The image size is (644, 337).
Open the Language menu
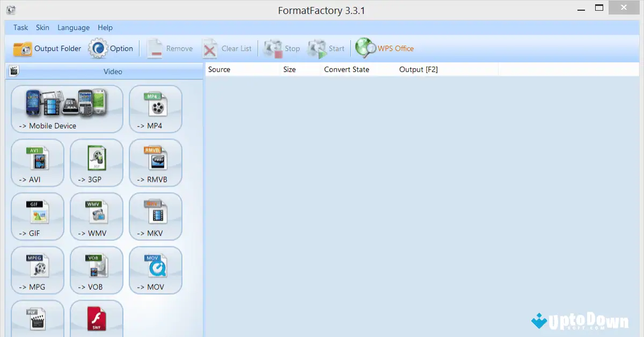point(74,27)
